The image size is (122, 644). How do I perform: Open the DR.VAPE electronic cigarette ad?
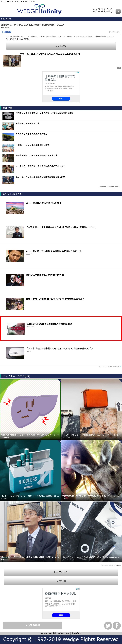[91, 532]
